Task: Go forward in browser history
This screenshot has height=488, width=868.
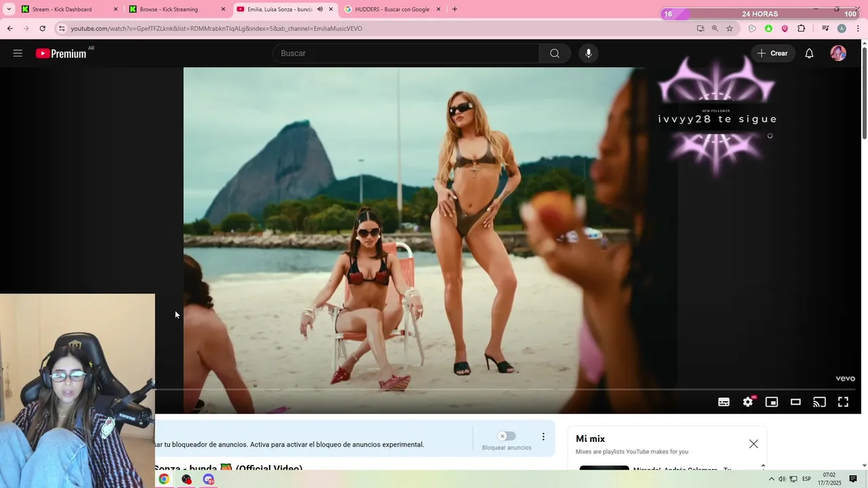Action: click(x=26, y=28)
